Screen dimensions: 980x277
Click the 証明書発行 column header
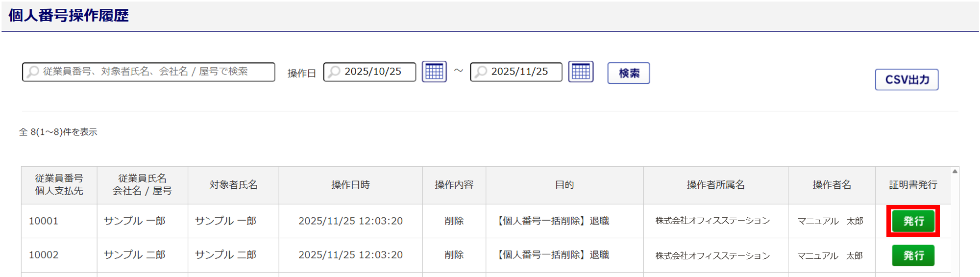[913, 185]
